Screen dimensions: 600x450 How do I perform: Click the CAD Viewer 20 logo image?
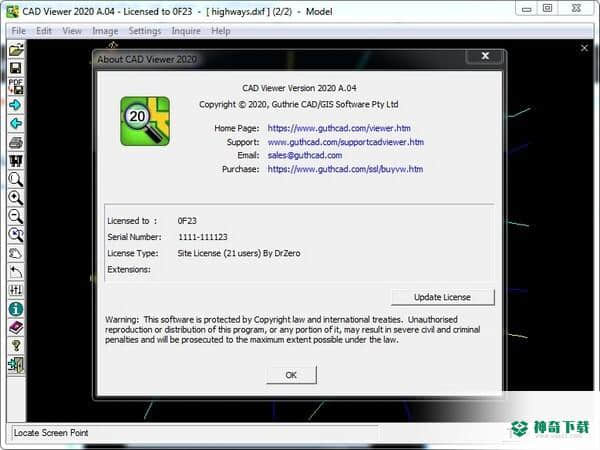click(145, 121)
